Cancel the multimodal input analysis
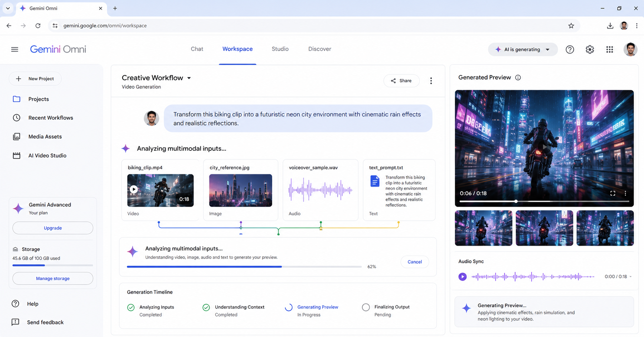The height and width of the screenshot is (337, 644). (x=414, y=262)
